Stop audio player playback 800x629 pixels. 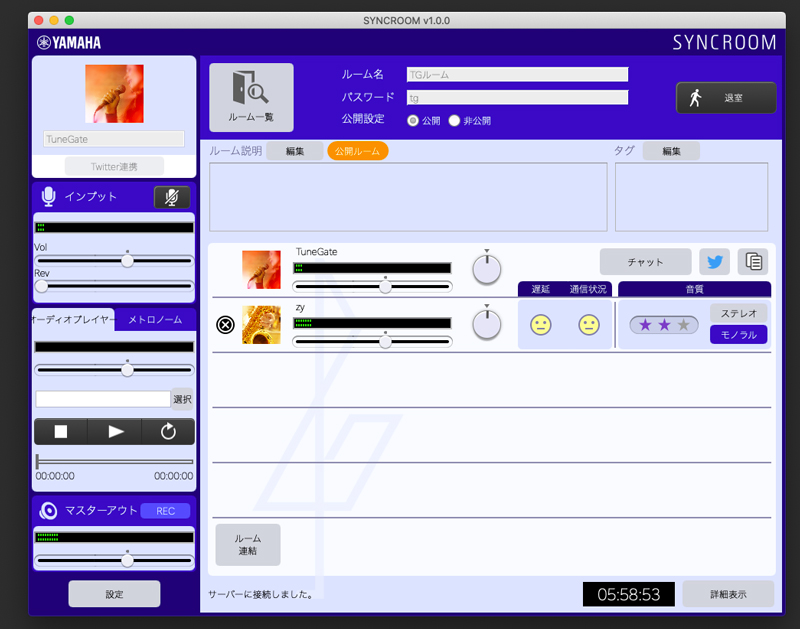61,432
